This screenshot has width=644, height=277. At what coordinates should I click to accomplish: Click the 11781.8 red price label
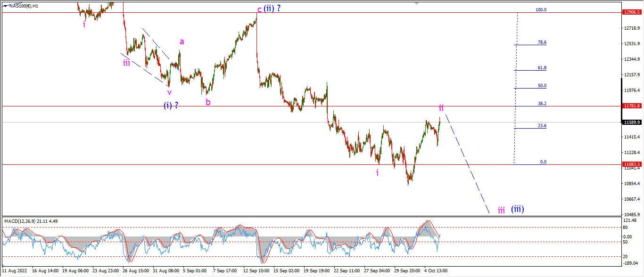click(x=632, y=106)
